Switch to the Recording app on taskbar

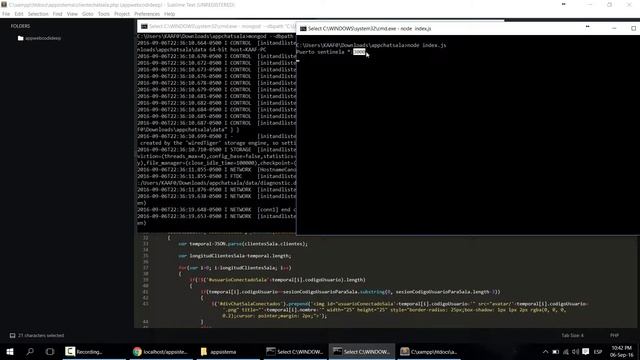click(94, 351)
